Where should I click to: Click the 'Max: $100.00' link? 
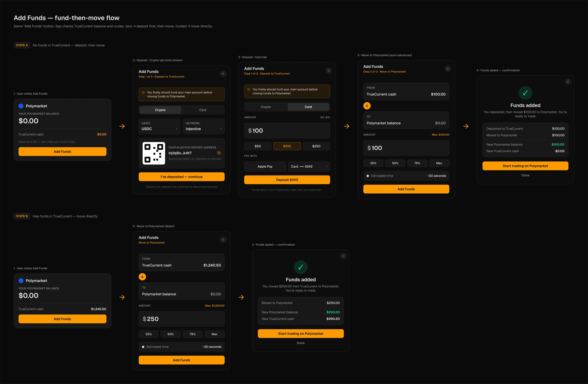point(441,135)
